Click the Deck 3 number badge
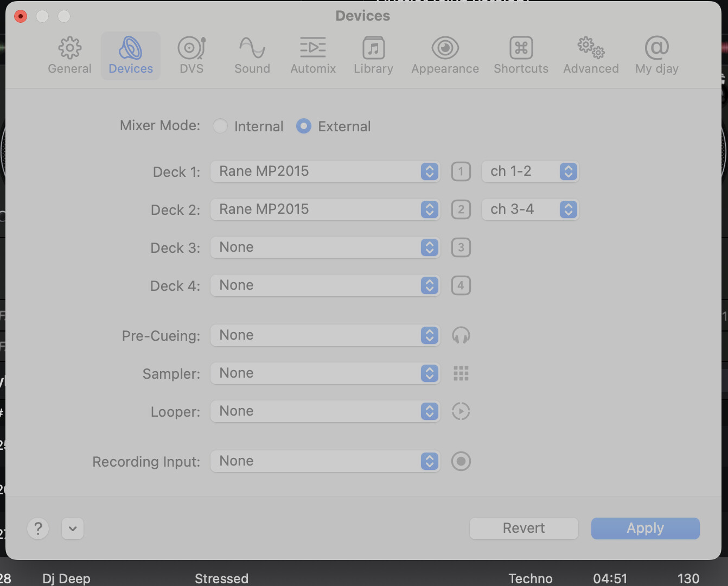This screenshot has width=728, height=586. (461, 247)
